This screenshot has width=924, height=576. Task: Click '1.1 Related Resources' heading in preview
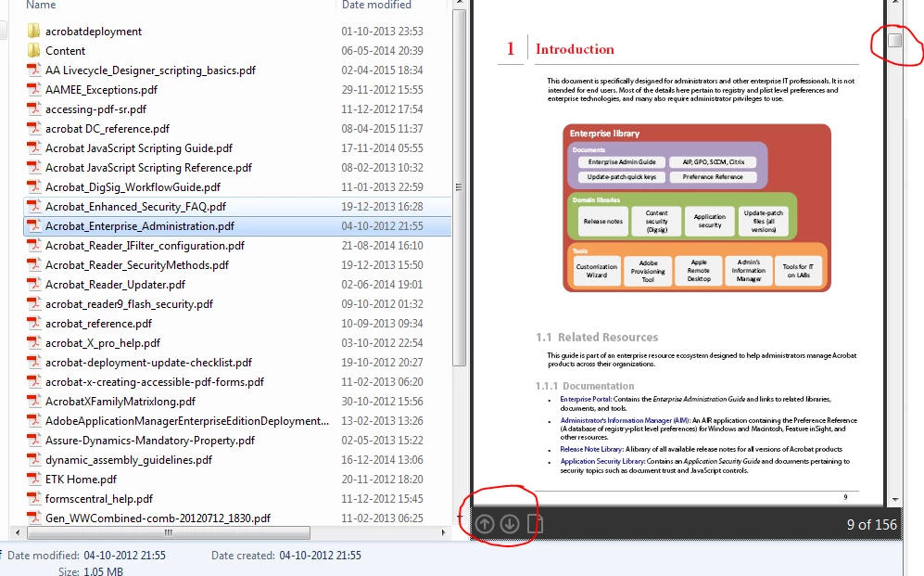click(596, 338)
